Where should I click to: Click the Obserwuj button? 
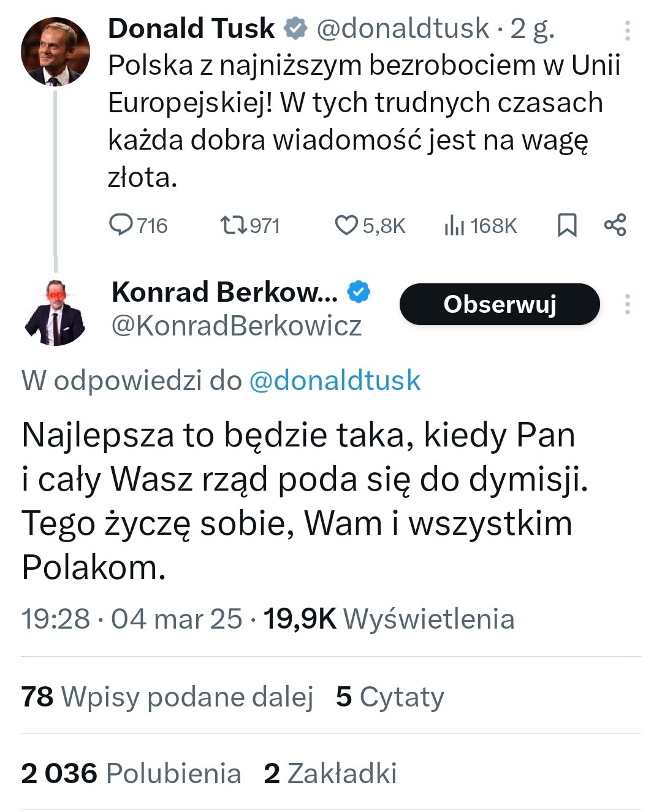(500, 304)
